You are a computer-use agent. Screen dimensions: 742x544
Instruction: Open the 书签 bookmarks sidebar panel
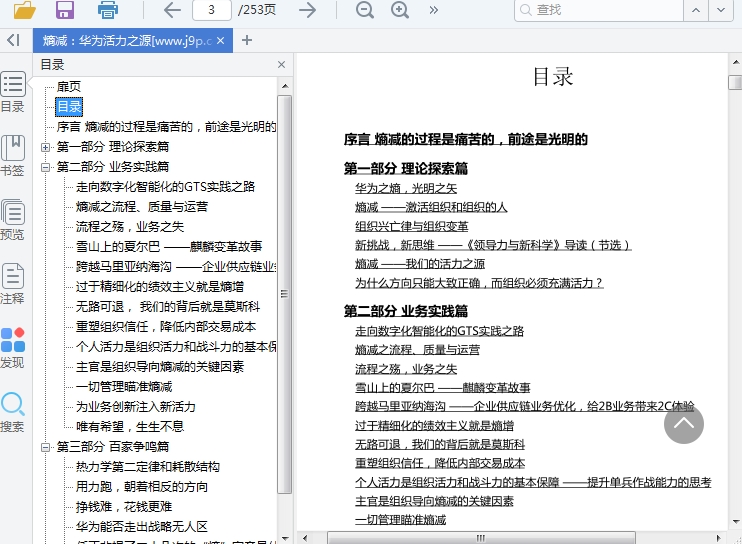(x=13, y=156)
